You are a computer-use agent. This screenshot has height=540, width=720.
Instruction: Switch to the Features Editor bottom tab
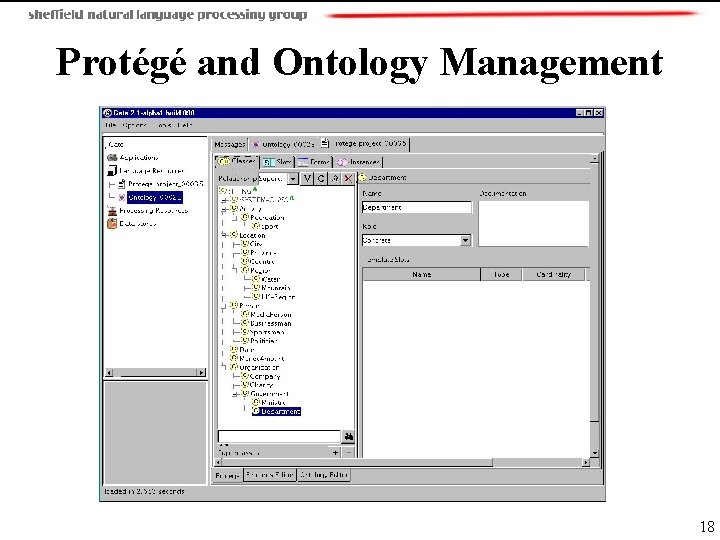[x=270, y=475]
